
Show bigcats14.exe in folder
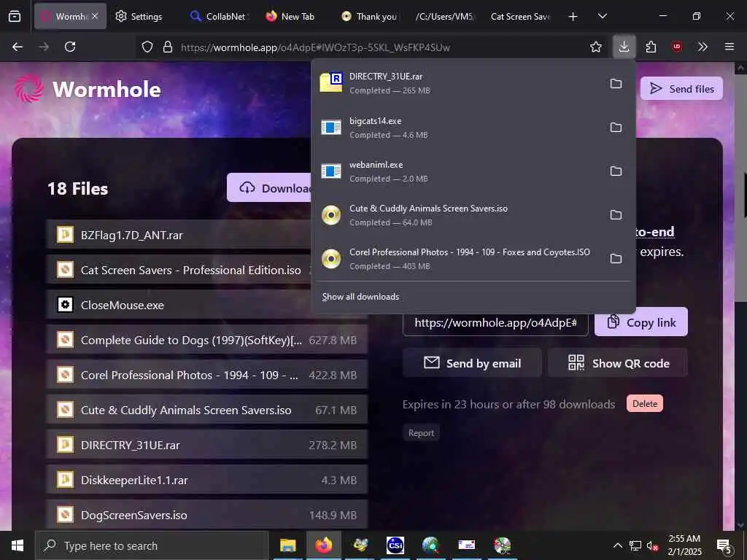(x=616, y=127)
